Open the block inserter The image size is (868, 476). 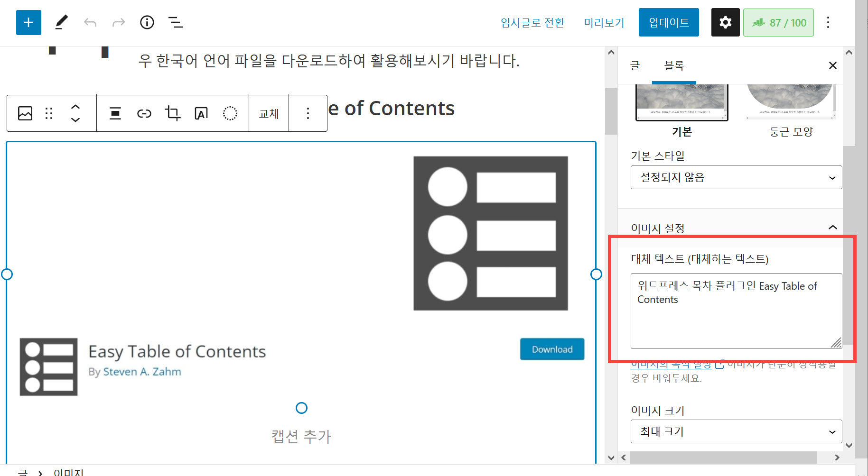tap(28, 22)
